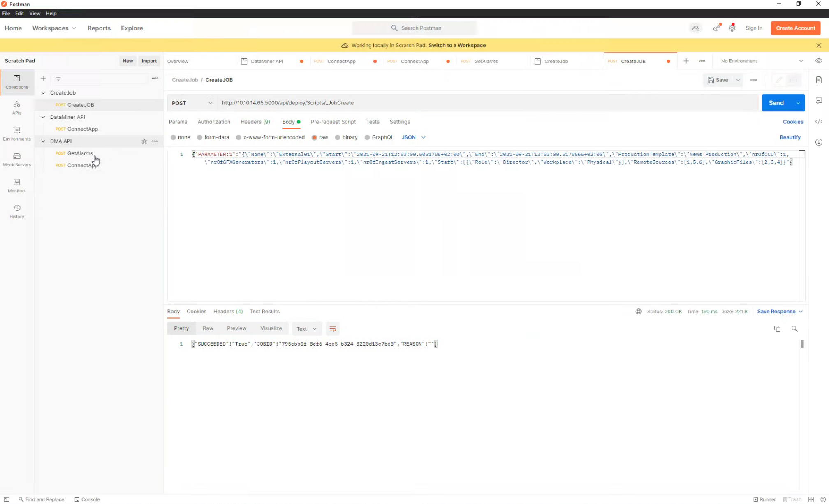Screen dimensions: 829x504
Task: Open tab bar options (three dots)
Action: pos(702,61)
